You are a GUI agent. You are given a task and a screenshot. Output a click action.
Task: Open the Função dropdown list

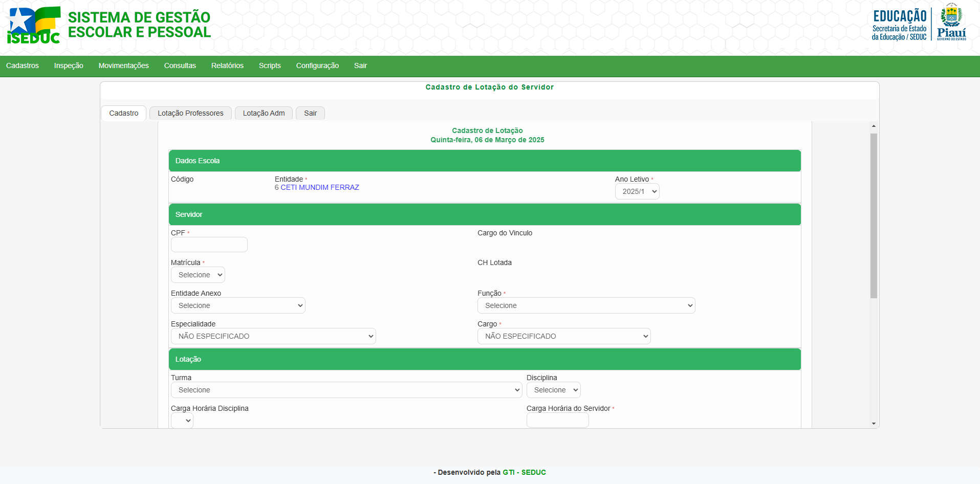pos(585,305)
